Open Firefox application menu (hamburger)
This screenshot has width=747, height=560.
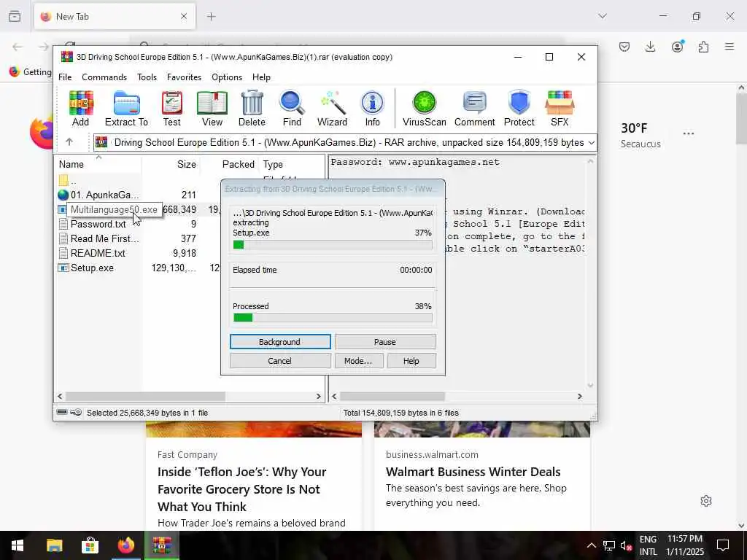click(x=729, y=47)
